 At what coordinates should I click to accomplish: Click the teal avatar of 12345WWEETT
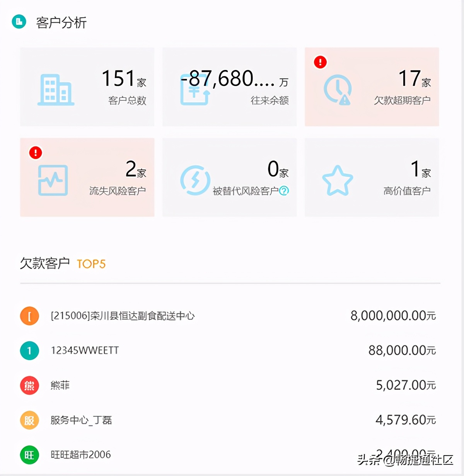pyautogui.click(x=29, y=350)
